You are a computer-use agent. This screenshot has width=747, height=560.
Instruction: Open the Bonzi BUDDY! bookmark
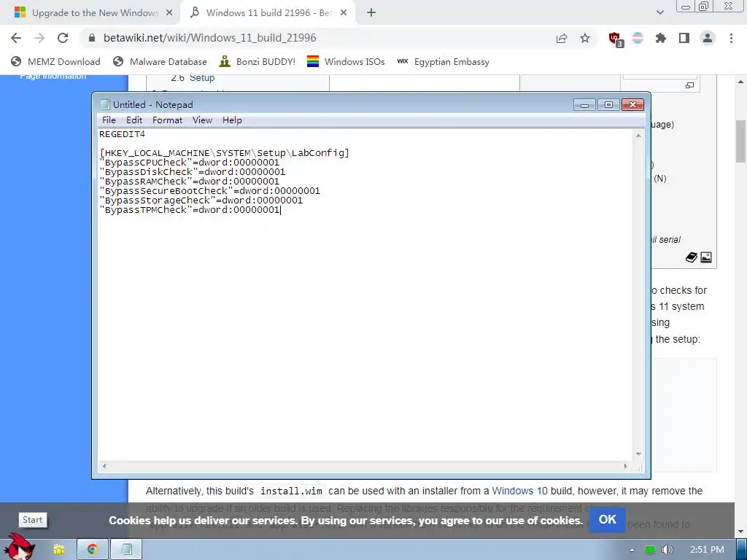[x=257, y=61]
